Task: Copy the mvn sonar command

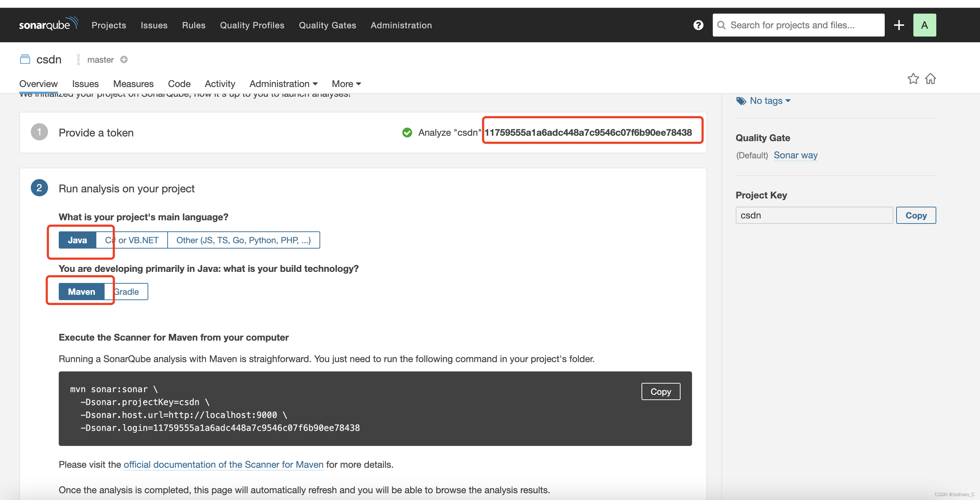Action: click(x=660, y=391)
